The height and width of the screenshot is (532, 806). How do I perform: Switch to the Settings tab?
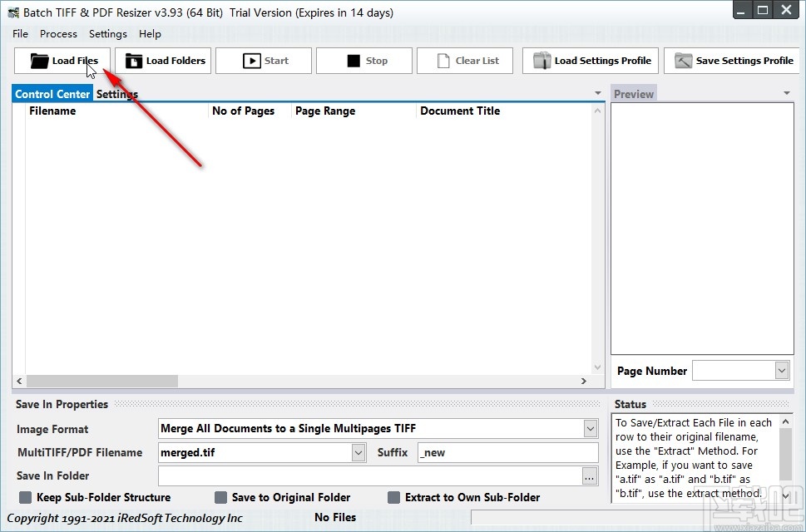coord(116,94)
